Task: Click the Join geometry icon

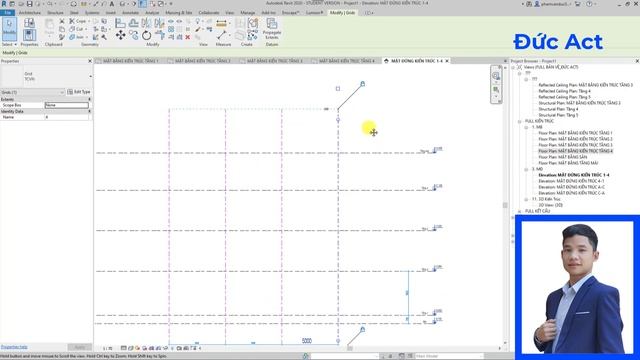Action: pos(72,37)
